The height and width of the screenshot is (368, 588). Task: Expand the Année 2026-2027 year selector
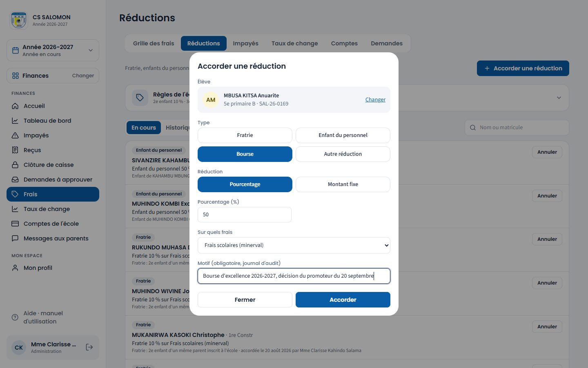click(x=53, y=50)
